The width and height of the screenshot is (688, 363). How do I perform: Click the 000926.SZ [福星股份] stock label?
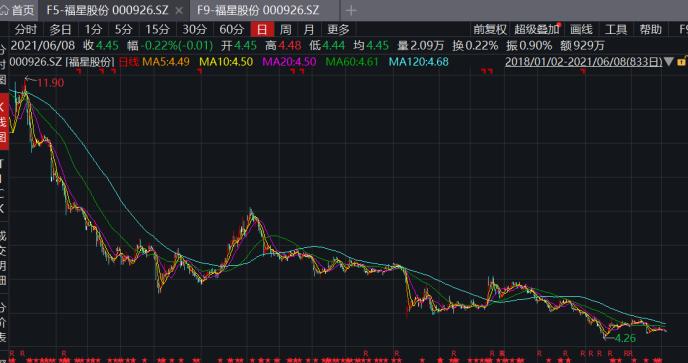pos(62,62)
